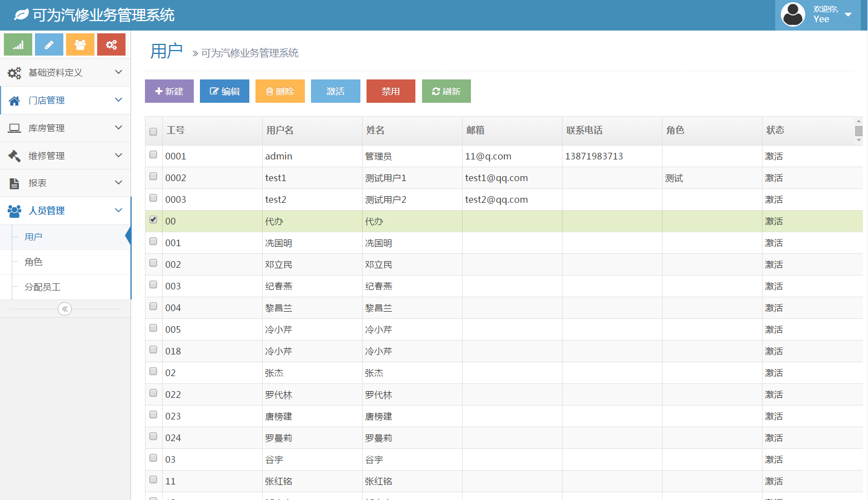Uncheck the checkbox for row 代办
The height and width of the screenshot is (500, 868).
pyautogui.click(x=153, y=220)
